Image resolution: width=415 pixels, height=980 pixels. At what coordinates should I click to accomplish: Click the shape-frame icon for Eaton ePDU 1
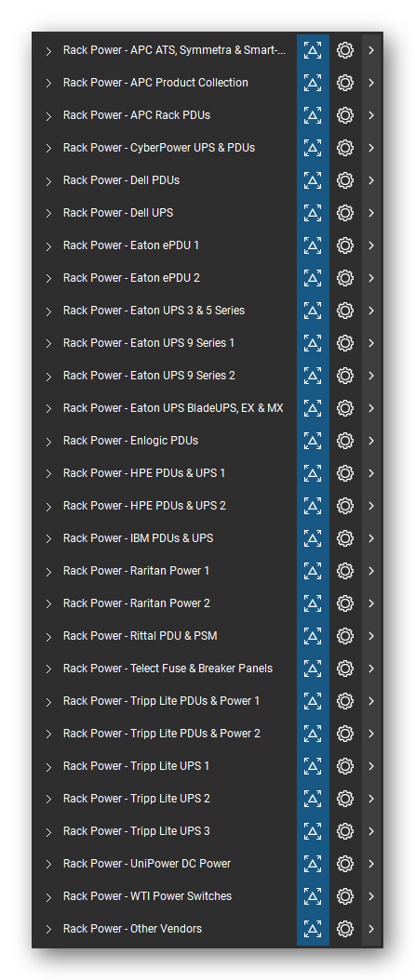coord(313,245)
